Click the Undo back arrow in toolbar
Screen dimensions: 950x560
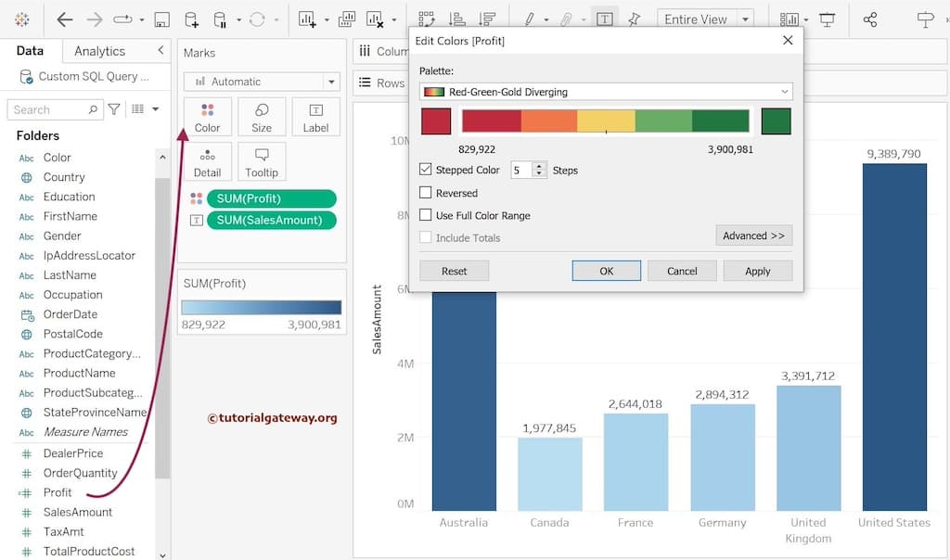(x=64, y=19)
